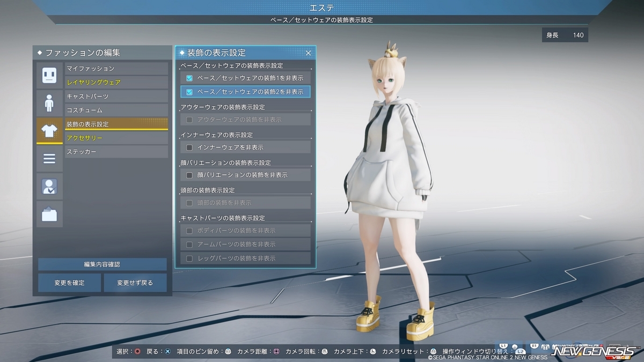Click the ファッションの編集 panel title
The height and width of the screenshot is (362, 644).
pyautogui.click(x=83, y=53)
